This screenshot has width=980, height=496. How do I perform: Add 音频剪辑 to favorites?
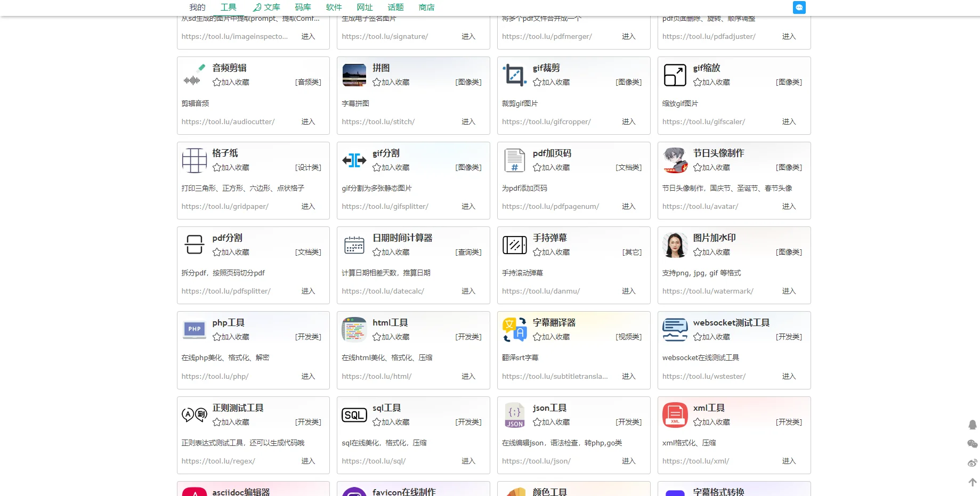pyautogui.click(x=231, y=83)
